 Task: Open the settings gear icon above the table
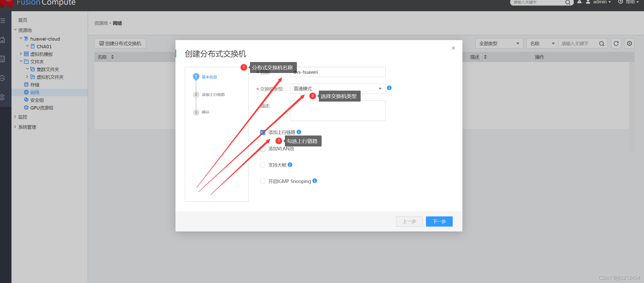click(x=629, y=43)
